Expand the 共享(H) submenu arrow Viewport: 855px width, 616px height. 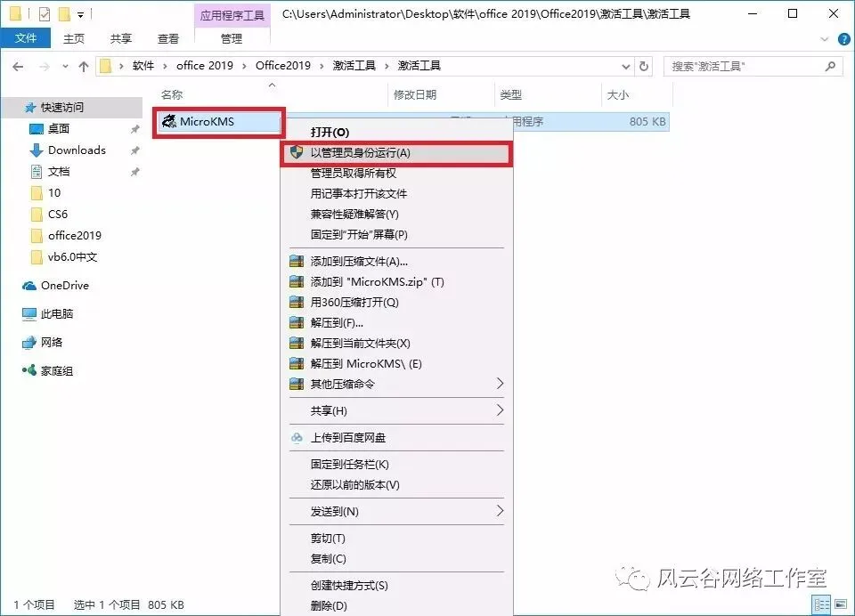click(x=500, y=410)
